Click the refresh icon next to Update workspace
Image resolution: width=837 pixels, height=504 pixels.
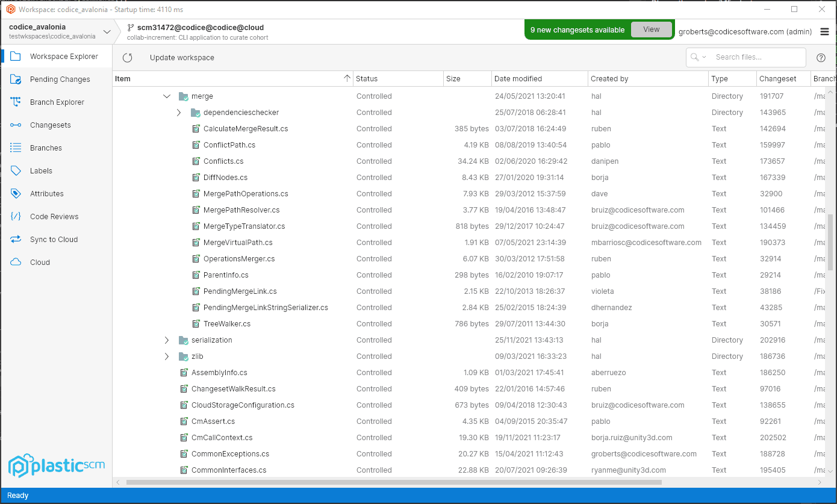point(127,57)
